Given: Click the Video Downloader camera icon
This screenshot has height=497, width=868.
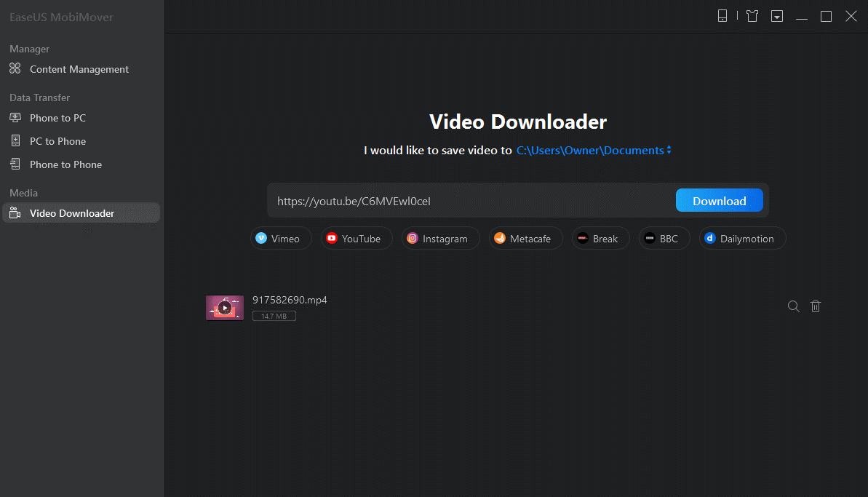Looking at the screenshot, I should 15,212.
